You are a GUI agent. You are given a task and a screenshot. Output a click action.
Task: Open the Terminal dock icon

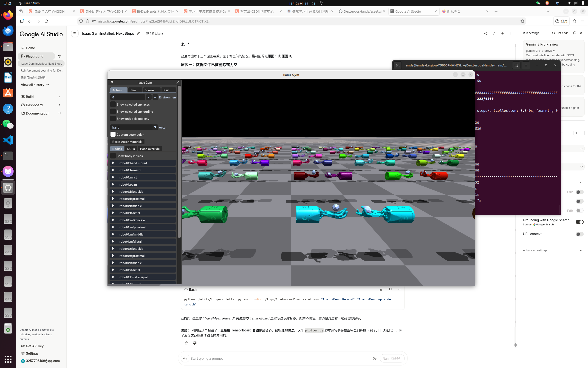pyautogui.click(x=8, y=156)
